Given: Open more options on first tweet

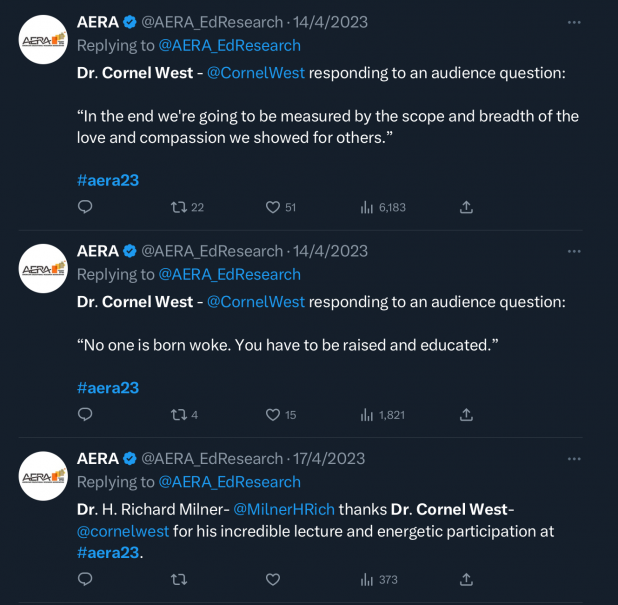Looking at the screenshot, I should pos(573,21).
